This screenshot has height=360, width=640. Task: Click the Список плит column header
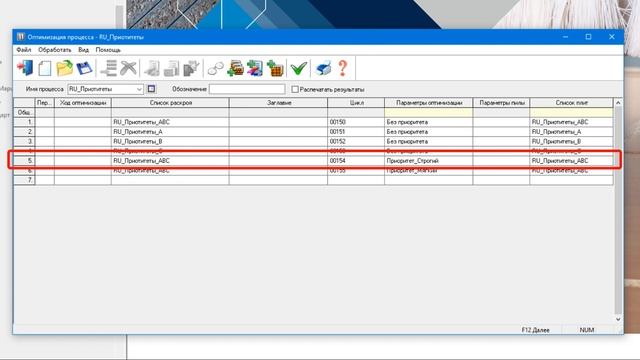(x=571, y=103)
